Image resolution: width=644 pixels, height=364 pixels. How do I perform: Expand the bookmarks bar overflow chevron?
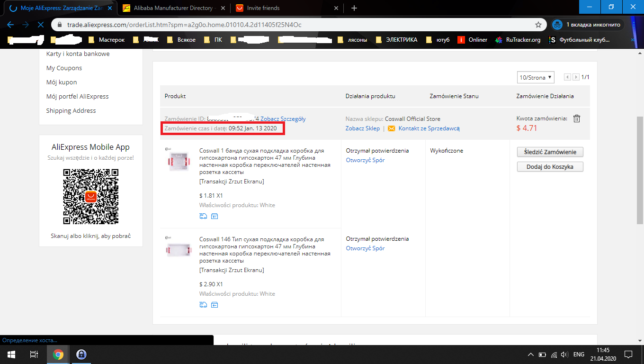point(634,40)
